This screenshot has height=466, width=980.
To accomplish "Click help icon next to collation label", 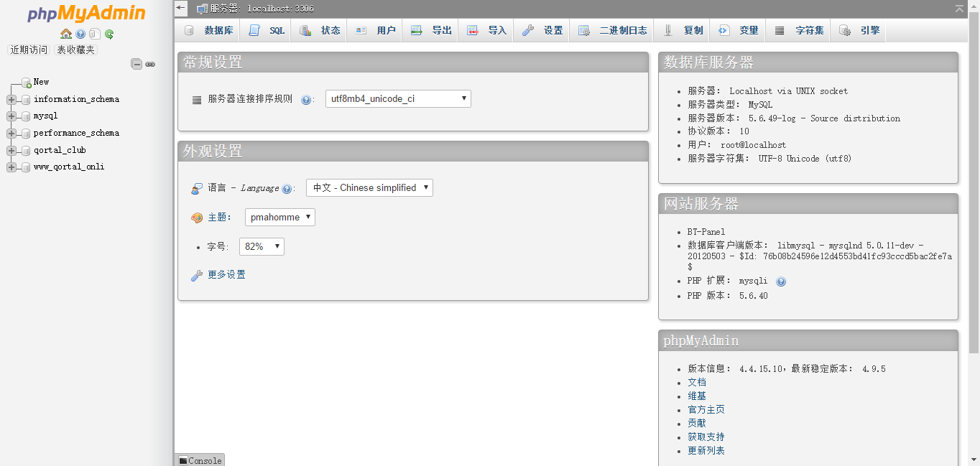I will pos(306,100).
